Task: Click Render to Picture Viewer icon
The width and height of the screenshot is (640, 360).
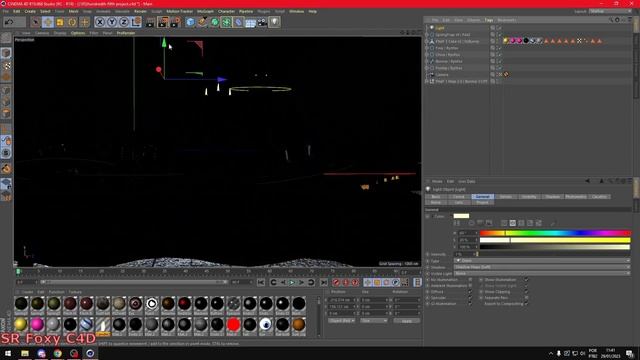Action: pos(163,22)
